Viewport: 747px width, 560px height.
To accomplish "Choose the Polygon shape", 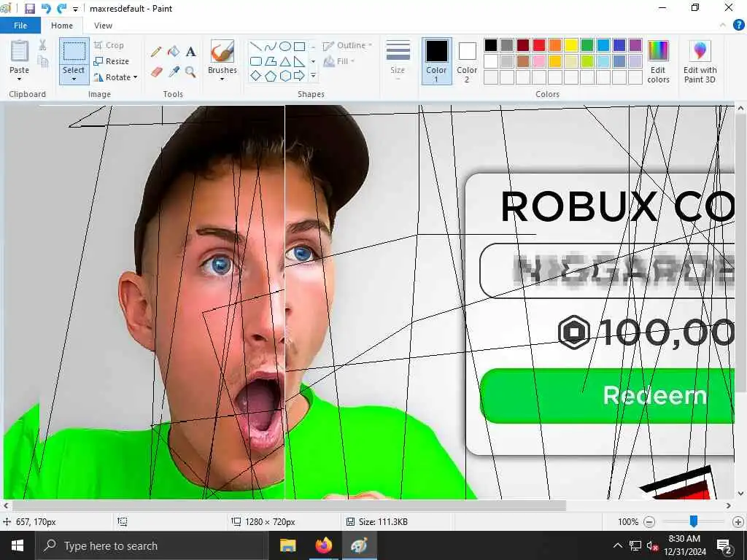I will coord(271,61).
